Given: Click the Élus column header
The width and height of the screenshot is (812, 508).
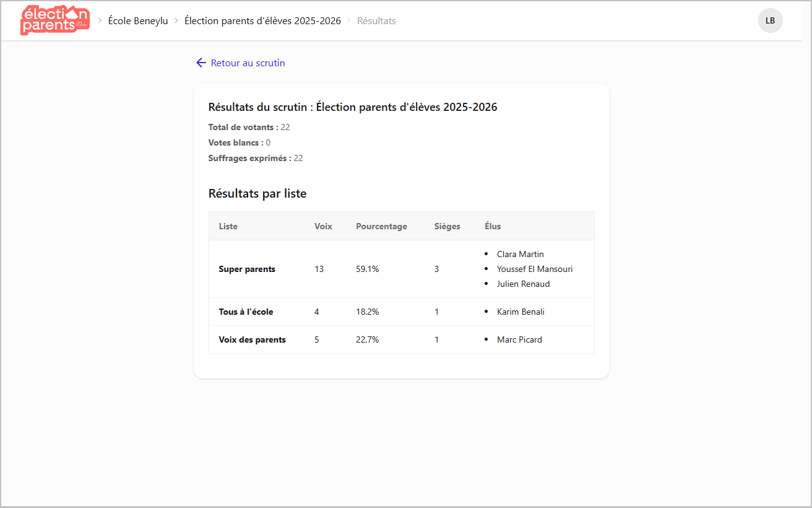Looking at the screenshot, I should 493,226.
